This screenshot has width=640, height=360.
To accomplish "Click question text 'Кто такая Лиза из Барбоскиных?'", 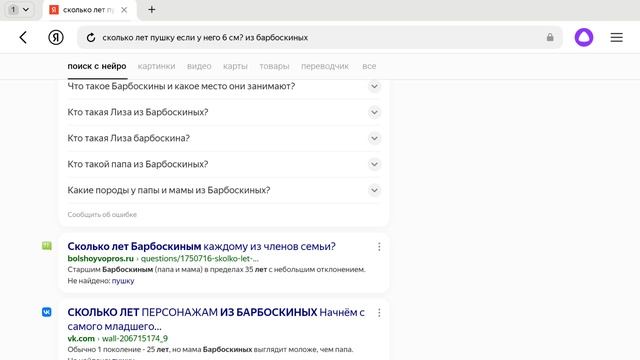I will click(x=138, y=112).
